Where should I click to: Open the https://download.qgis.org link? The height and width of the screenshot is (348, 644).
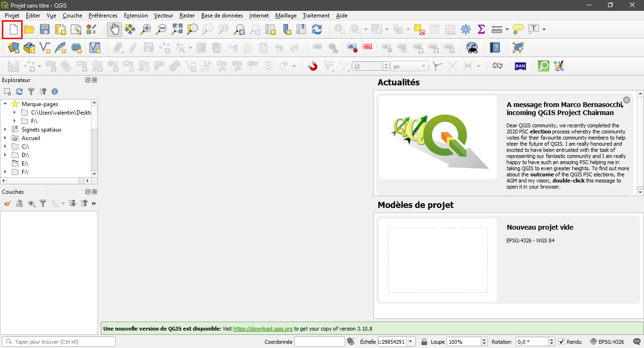(x=263, y=329)
